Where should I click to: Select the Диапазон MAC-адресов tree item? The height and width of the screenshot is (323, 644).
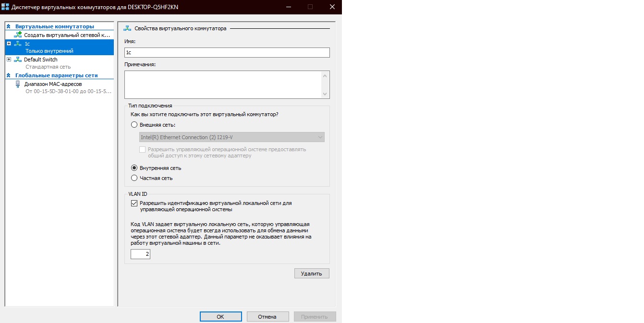53,84
